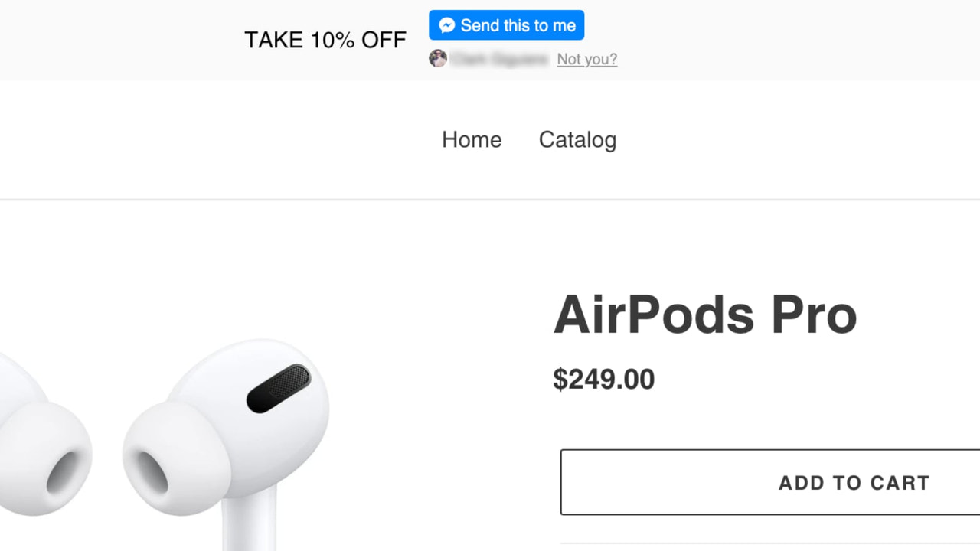Click the small circular profile picture
This screenshot has height=551, width=980.
[x=438, y=58]
